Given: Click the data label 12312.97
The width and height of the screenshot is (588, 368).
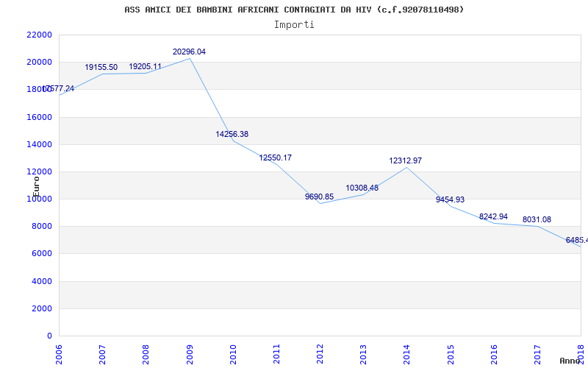Looking at the screenshot, I should tap(406, 160).
